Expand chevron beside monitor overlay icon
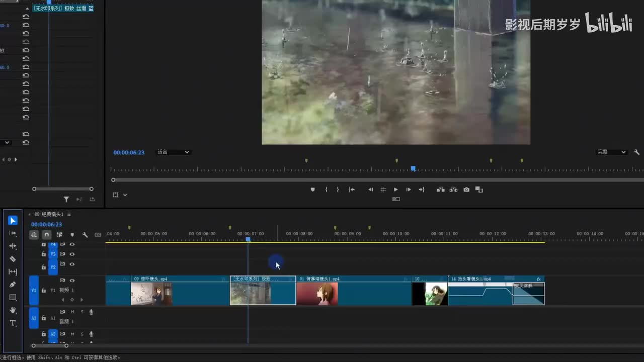The width and height of the screenshot is (644, 362). 125,195
